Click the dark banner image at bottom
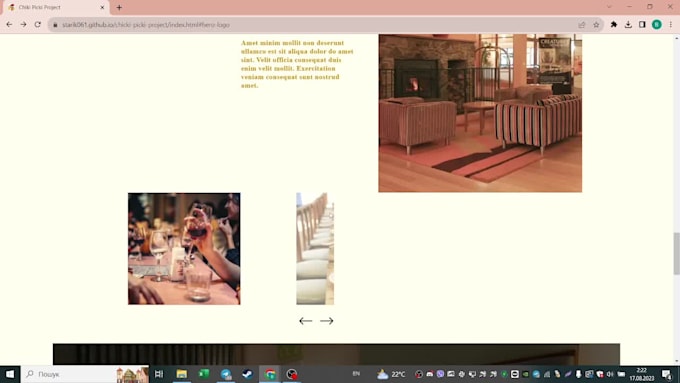The width and height of the screenshot is (680, 383). 336,354
